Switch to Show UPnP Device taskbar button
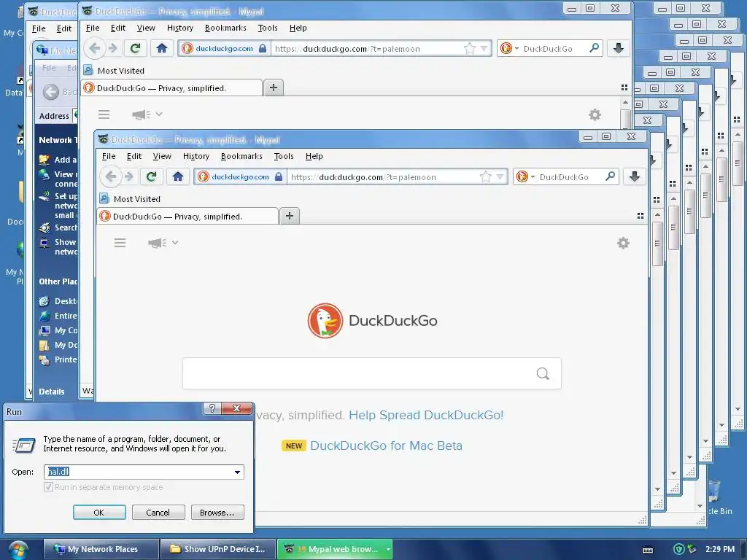Screen dimensions: 747x560 coord(218,549)
